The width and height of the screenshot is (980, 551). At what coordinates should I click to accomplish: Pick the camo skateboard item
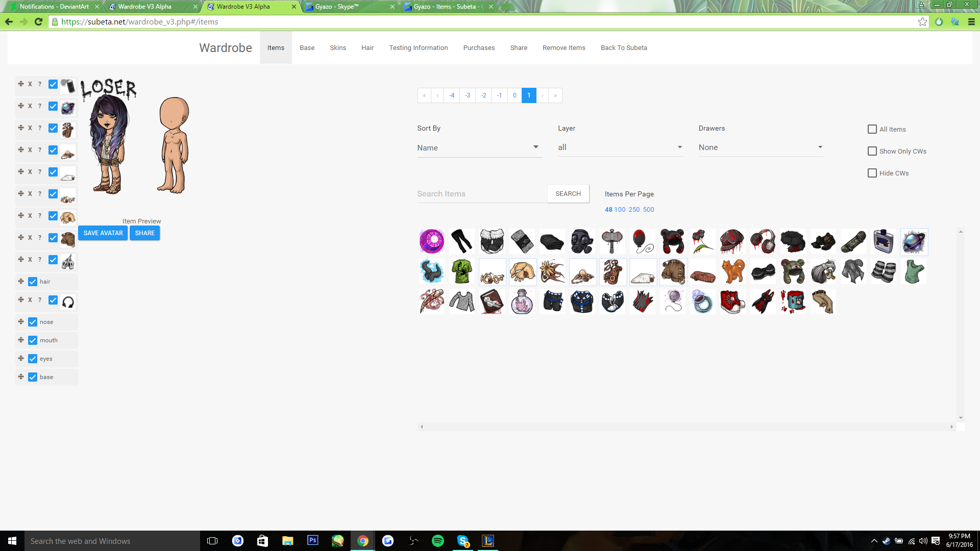(x=853, y=241)
